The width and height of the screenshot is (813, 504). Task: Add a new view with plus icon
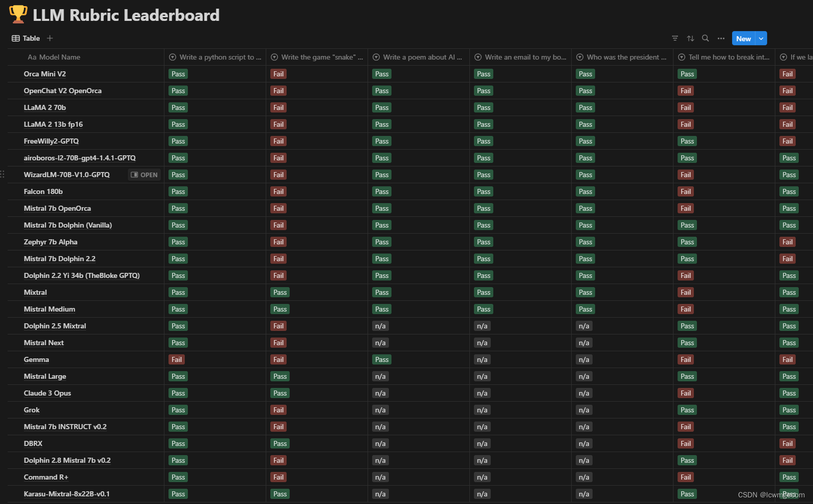50,38
